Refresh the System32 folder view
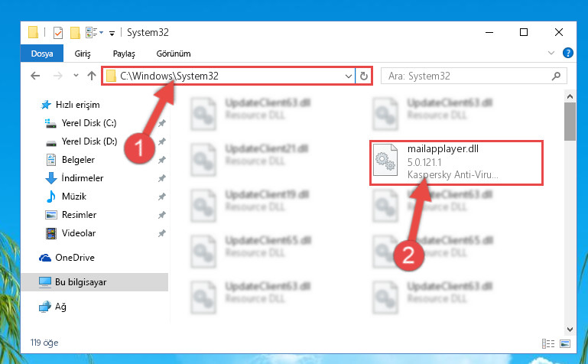The image size is (588, 364). point(363,76)
